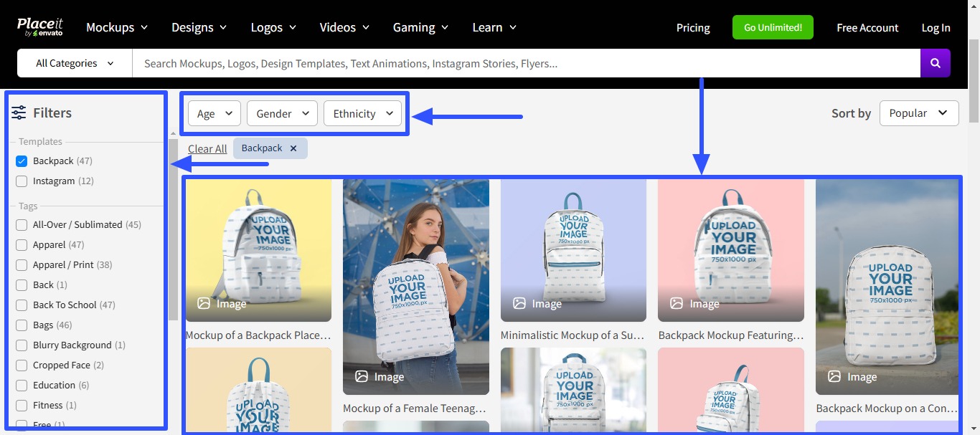Remove the Backpack filter chip via its X icon
This screenshot has width=980, height=435.
tap(293, 148)
